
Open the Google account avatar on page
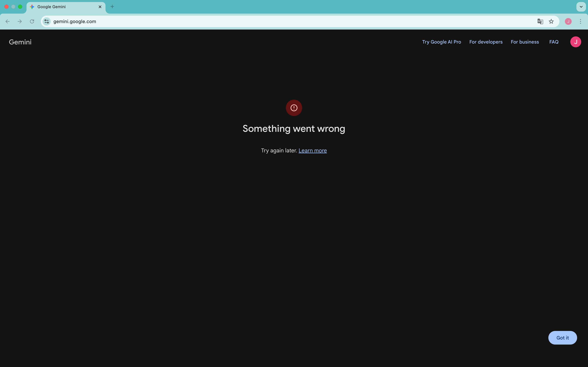click(x=576, y=42)
